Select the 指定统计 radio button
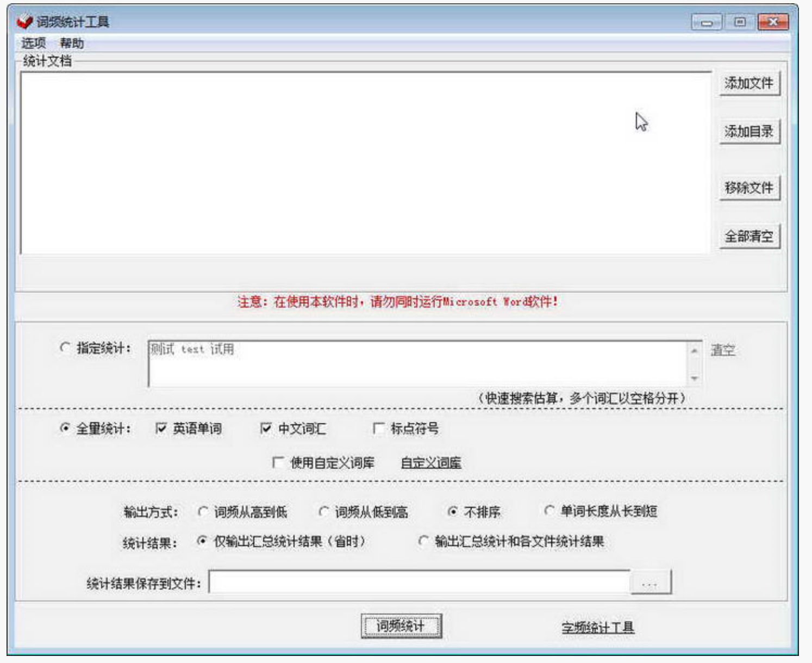The width and height of the screenshot is (812, 663). [x=65, y=347]
